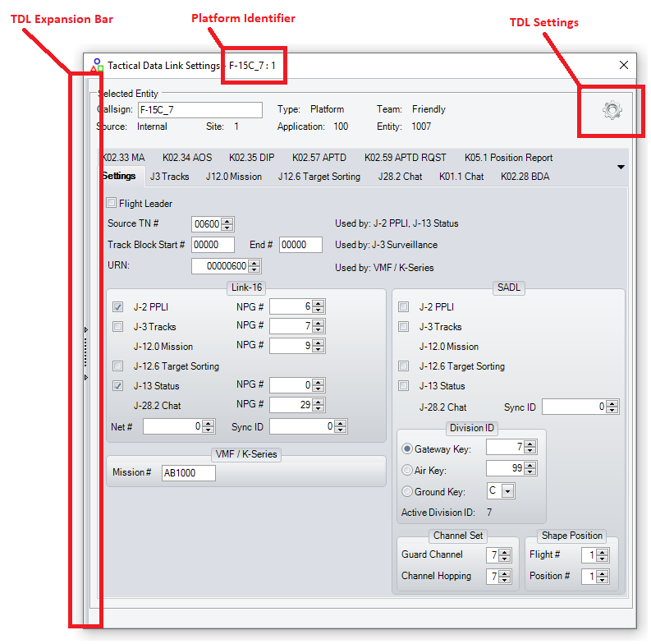Enable SADL J-3 Tracks checkbox

coord(403,326)
